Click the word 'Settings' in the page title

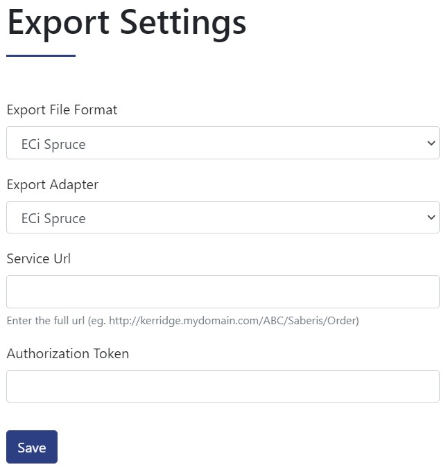tap(183, 24)
